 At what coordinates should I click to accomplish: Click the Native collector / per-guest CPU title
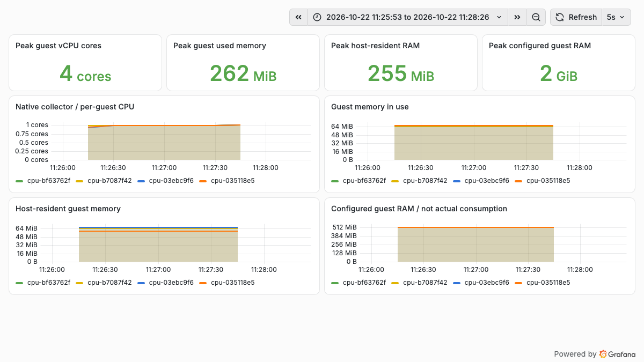75,107
